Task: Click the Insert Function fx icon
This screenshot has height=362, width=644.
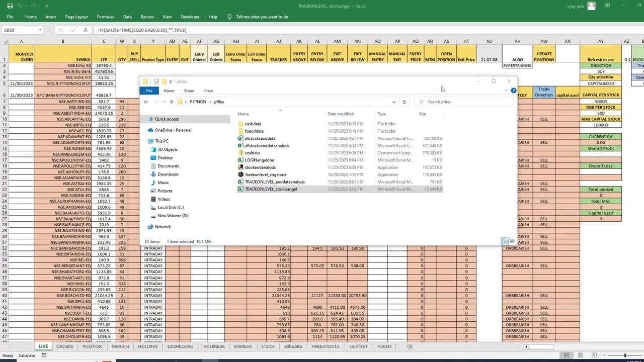Action: click(86, 30)
